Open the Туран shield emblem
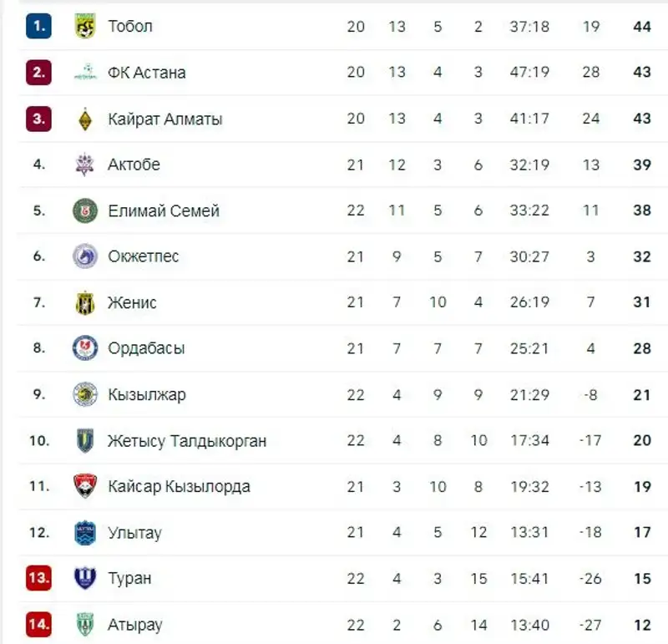The image size is (668, 644). [x=85, y=578]
